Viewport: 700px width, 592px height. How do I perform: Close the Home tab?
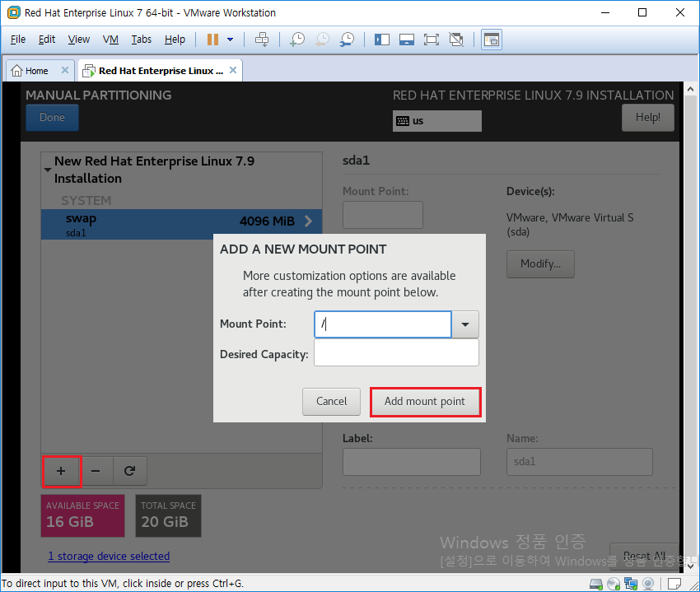coord(65,70)
